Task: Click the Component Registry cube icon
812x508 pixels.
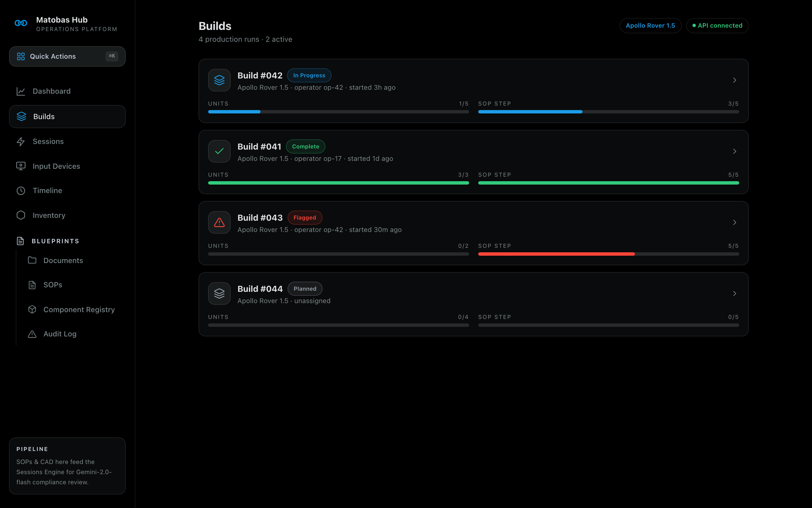Action: tap(32, 309)
